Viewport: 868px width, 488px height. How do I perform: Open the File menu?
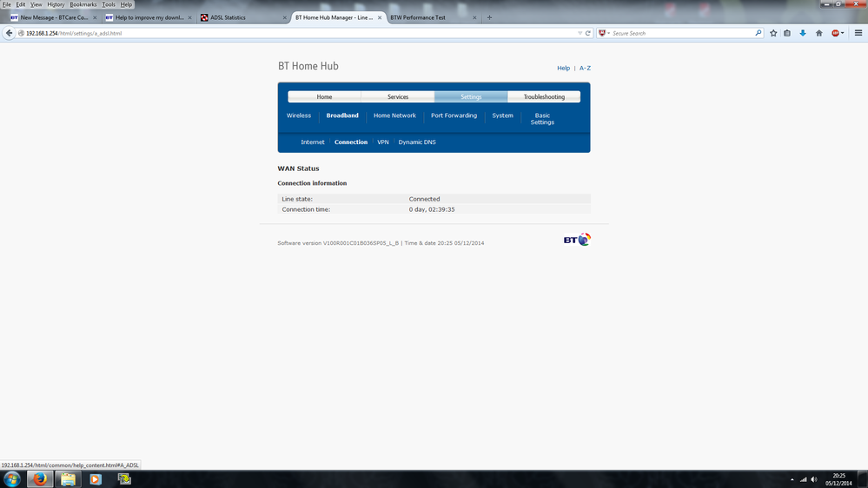[7, 4]
